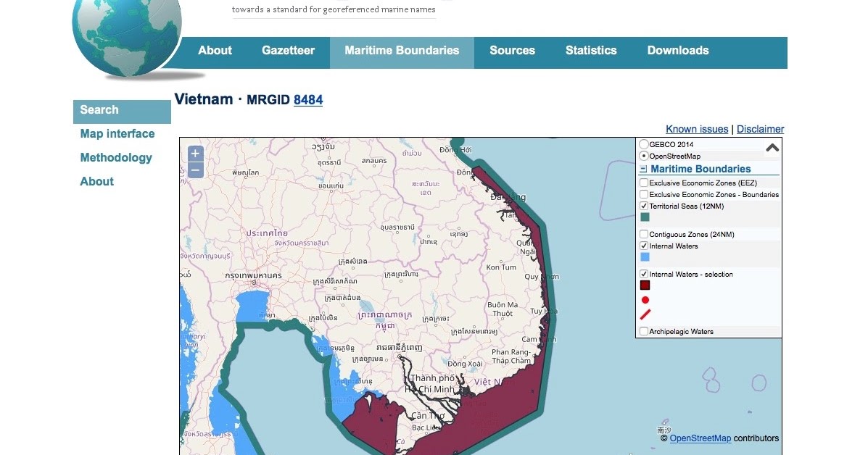Open the About tab in navigation bar
Screen dimensions: 868x455
[x=215, y=50]
